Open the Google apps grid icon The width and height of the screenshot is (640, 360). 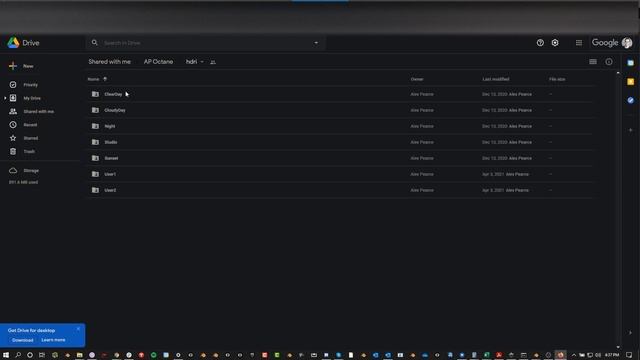579,42
